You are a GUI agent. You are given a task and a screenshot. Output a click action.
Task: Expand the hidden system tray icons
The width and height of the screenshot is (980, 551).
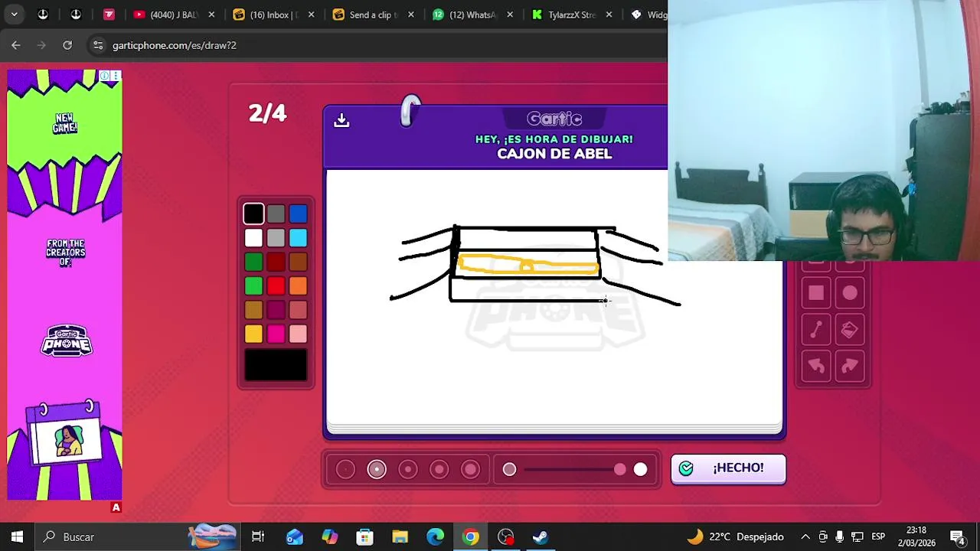[x=805, y=537]
